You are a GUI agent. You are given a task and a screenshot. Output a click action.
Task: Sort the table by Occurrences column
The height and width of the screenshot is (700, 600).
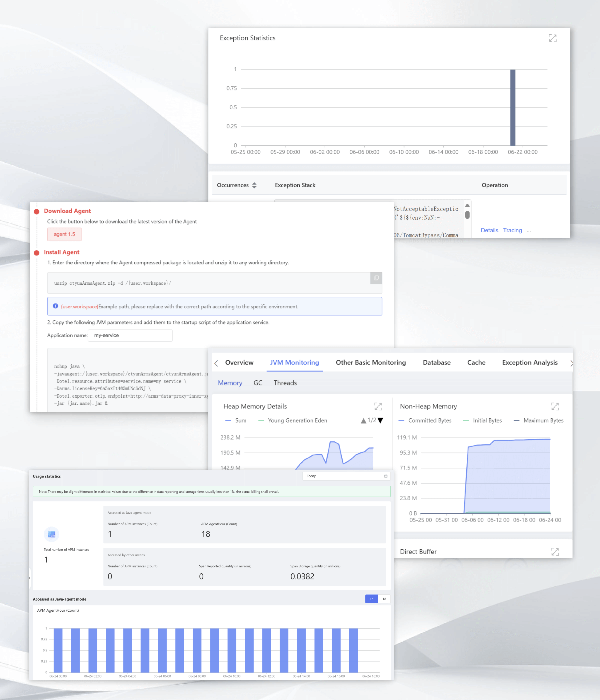254,185
